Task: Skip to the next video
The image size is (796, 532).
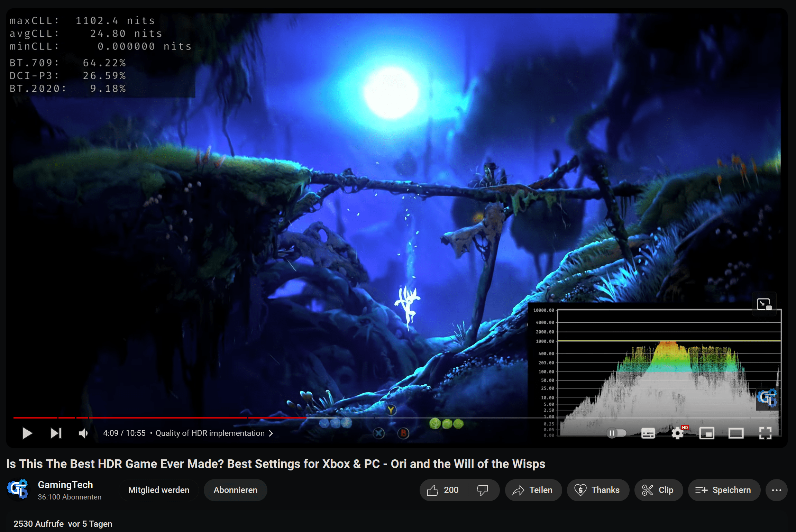Action: point(56,433)
